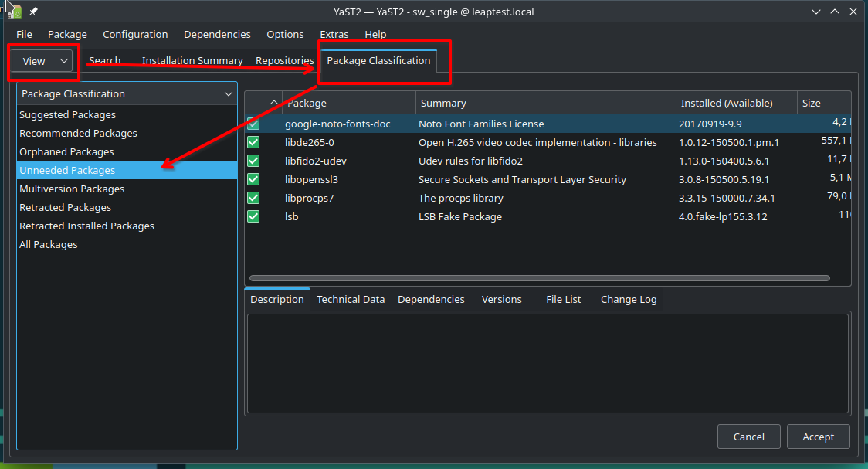
Task: Click the status icon for libopenssl3
Action: 253,179
